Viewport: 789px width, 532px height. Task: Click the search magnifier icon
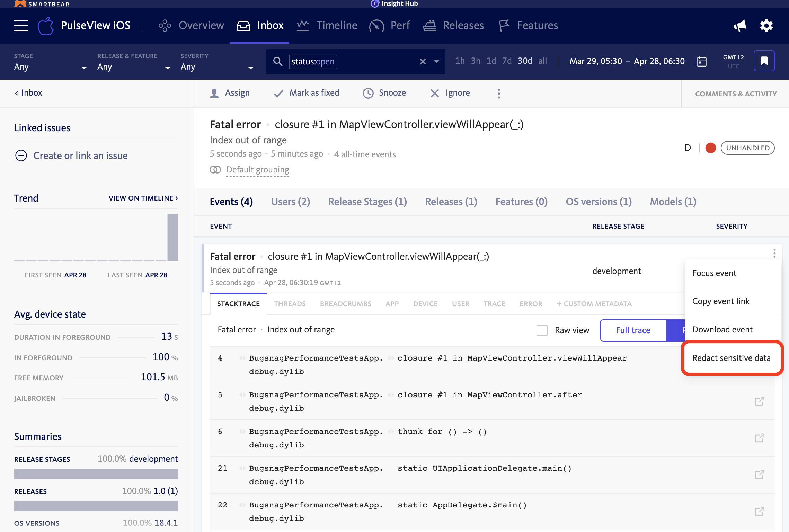278,61
